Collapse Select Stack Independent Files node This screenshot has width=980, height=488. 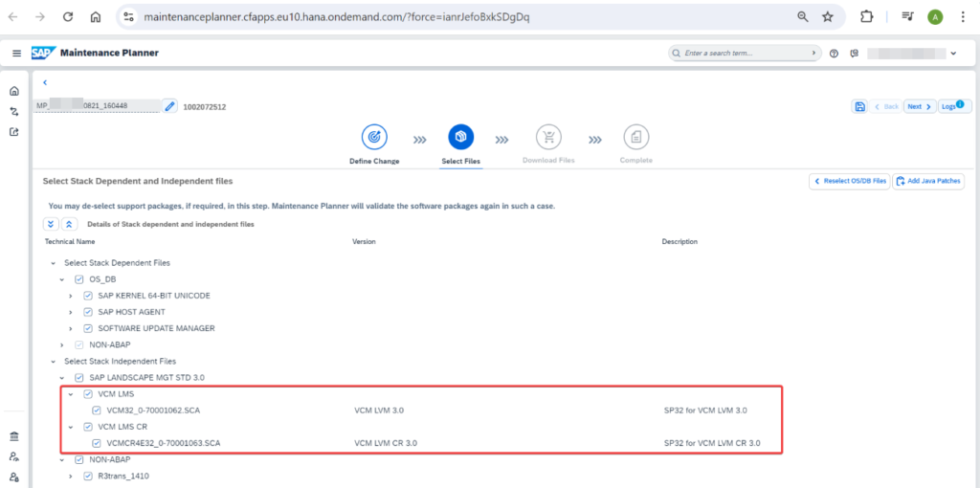[54, 361]
